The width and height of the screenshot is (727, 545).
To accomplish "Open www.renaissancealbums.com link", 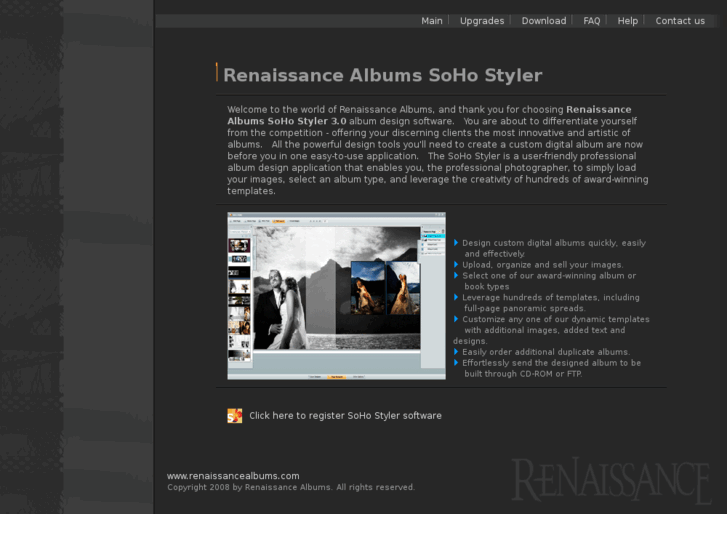I will coord(233,476).
